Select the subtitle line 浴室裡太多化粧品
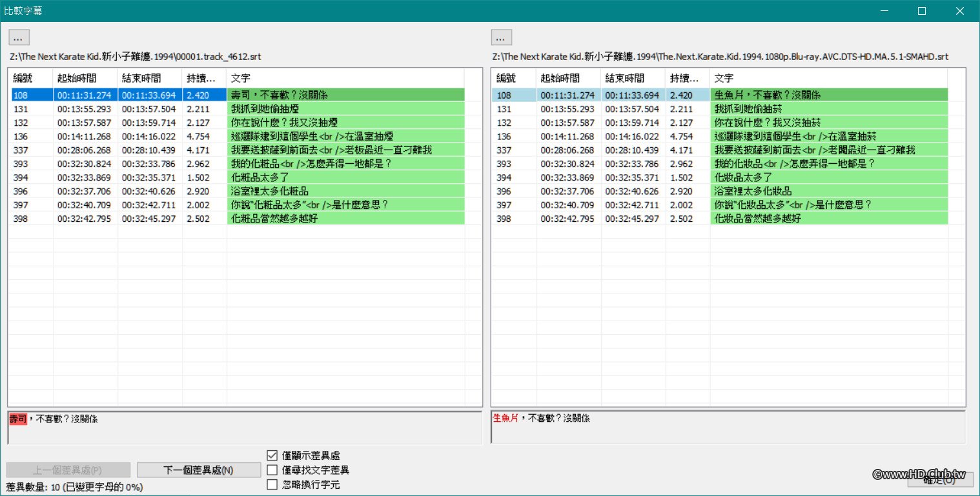Screen dimensions: 980x496 pyautogui.click(x=345, y=191)
